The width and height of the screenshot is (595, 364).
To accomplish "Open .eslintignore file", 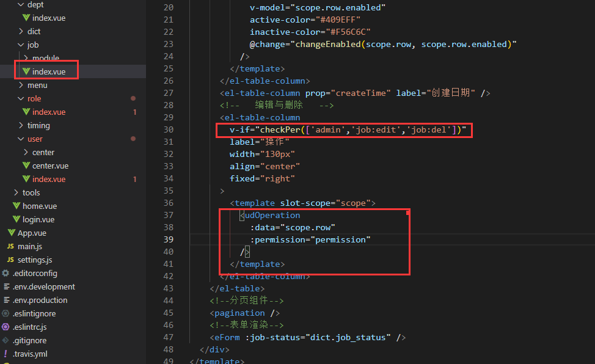I will tap(34, 313).
